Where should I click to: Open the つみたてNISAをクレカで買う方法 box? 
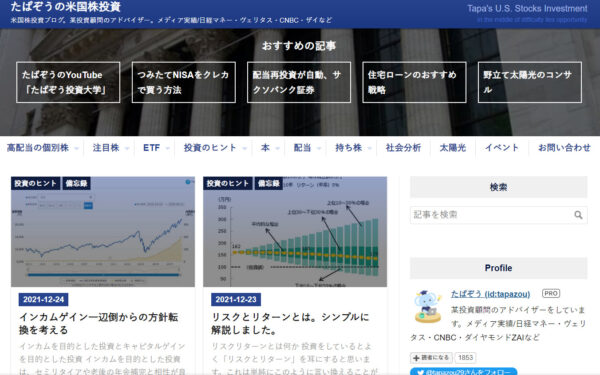click(x=184, y=82)
